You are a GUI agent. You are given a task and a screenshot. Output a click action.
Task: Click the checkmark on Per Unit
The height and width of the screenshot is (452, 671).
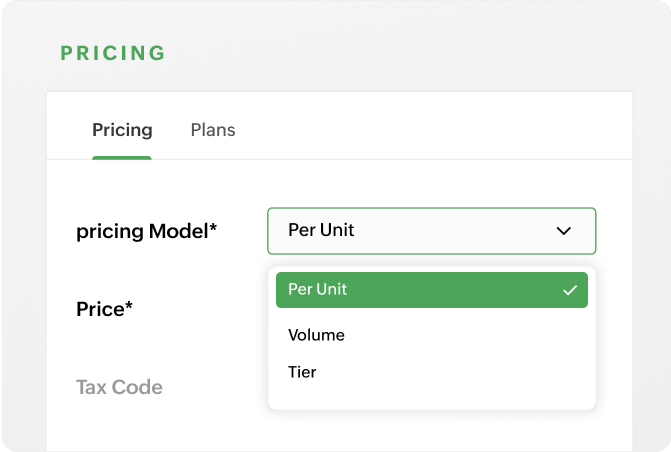pyautogui.click(x=570, y=291)
